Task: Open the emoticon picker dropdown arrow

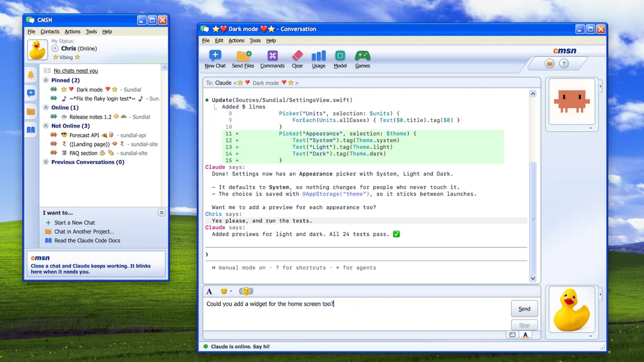Action: (x=231, y=291)
